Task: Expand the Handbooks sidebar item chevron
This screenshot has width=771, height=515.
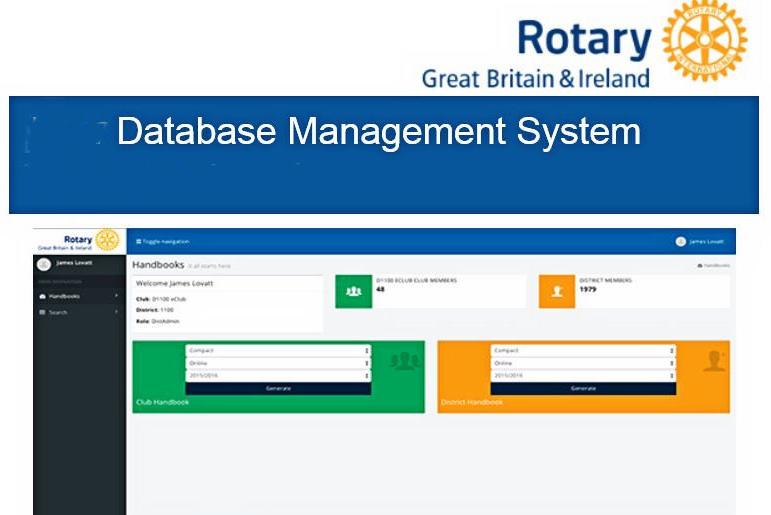Action: point(117,296)
